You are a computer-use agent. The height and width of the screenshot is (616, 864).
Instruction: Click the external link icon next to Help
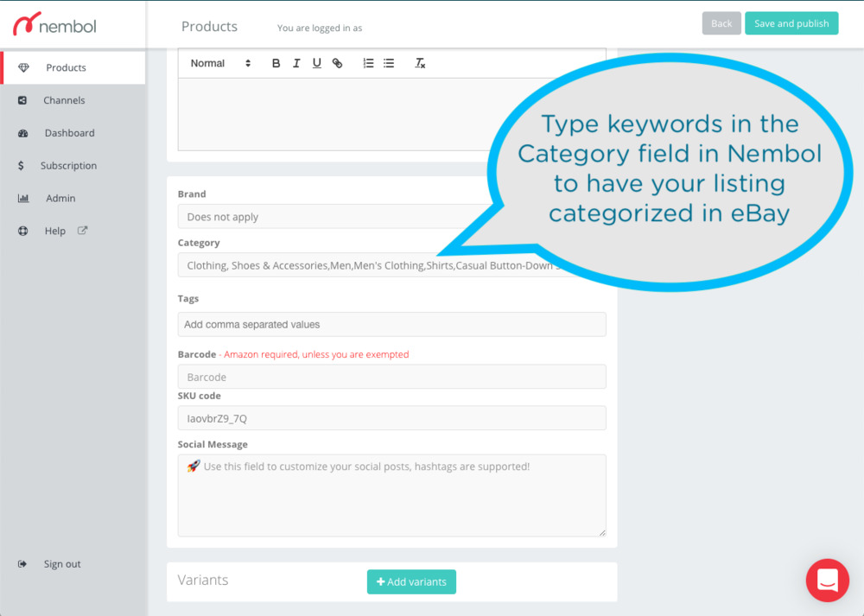[x=82, y=231]
